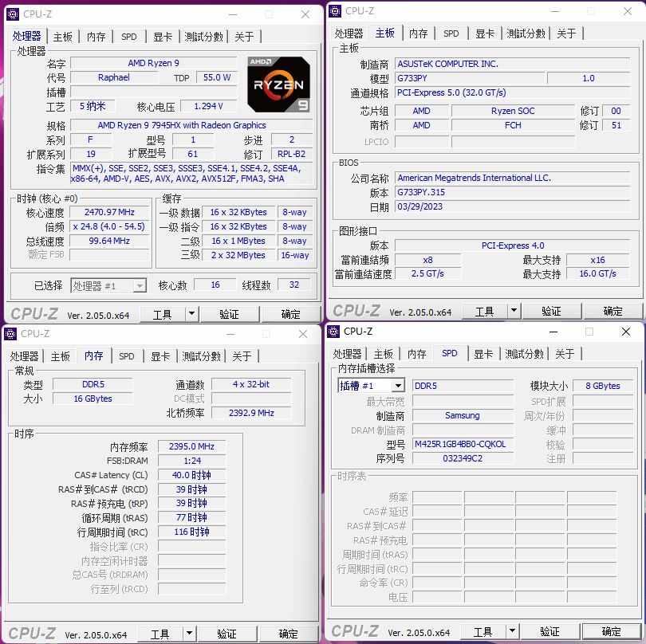Click the 1.294 V core voltage value
This screenshot has height=644, width=646.
[x=209, y=106]
